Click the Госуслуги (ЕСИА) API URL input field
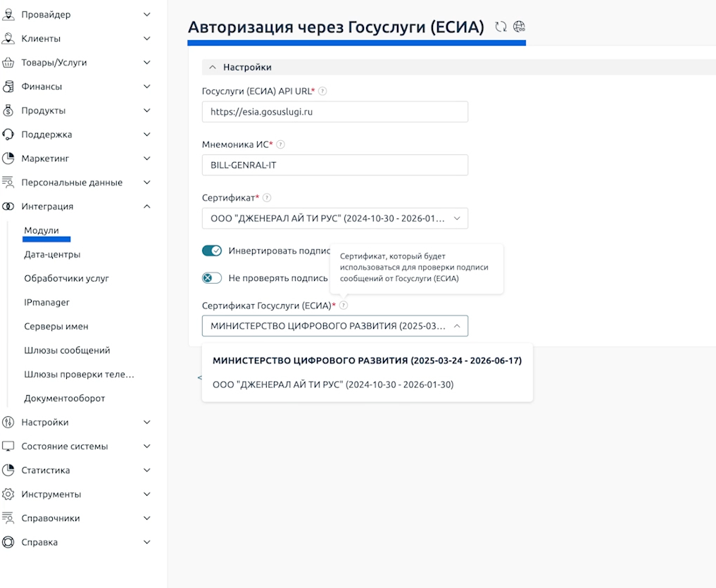The height and width of the screenshot is (588, 716). click(334, 111)
